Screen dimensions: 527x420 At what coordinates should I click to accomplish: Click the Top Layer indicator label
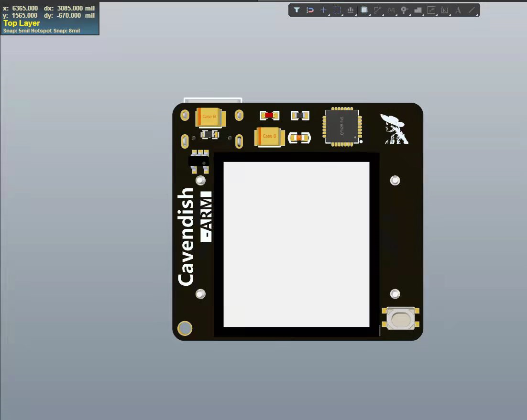(22, 23)
